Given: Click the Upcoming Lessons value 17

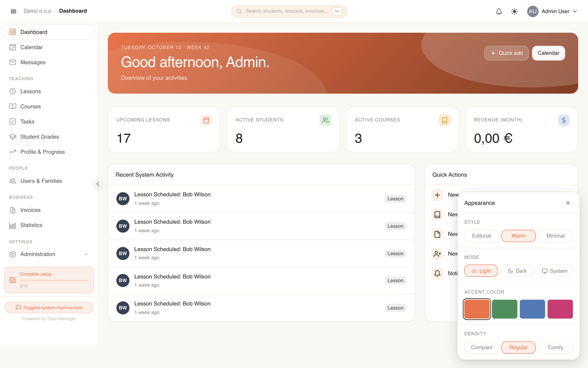Looking at the screenshot, I should point(124,138).
